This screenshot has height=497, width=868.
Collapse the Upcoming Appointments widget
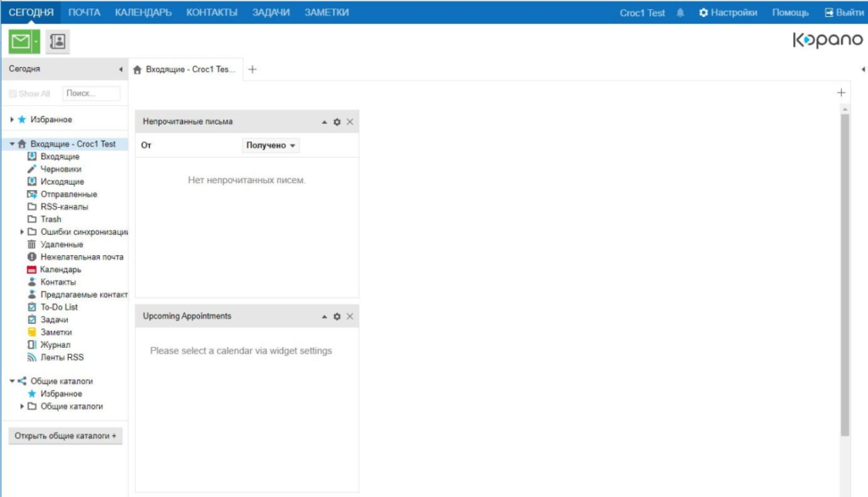[x=325, y=316]
